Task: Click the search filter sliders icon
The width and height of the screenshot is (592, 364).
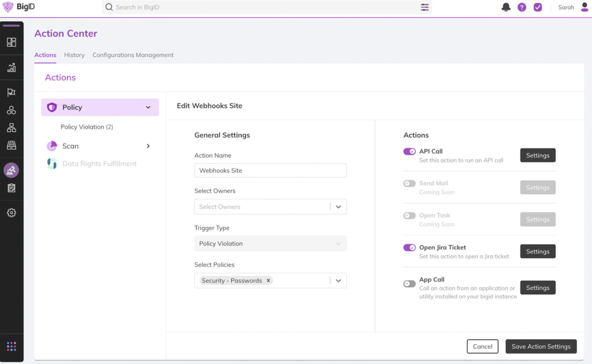Action: pyautogui.click(x=424, y=7)
